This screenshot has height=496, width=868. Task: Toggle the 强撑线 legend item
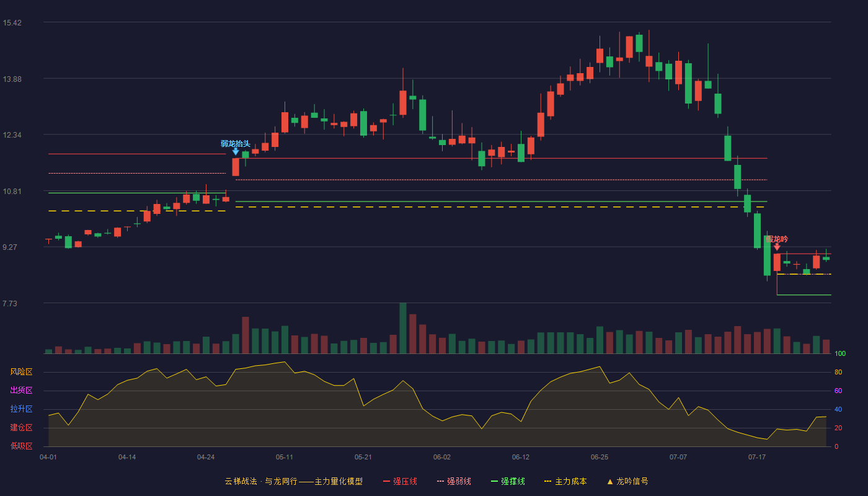[508, 481]
